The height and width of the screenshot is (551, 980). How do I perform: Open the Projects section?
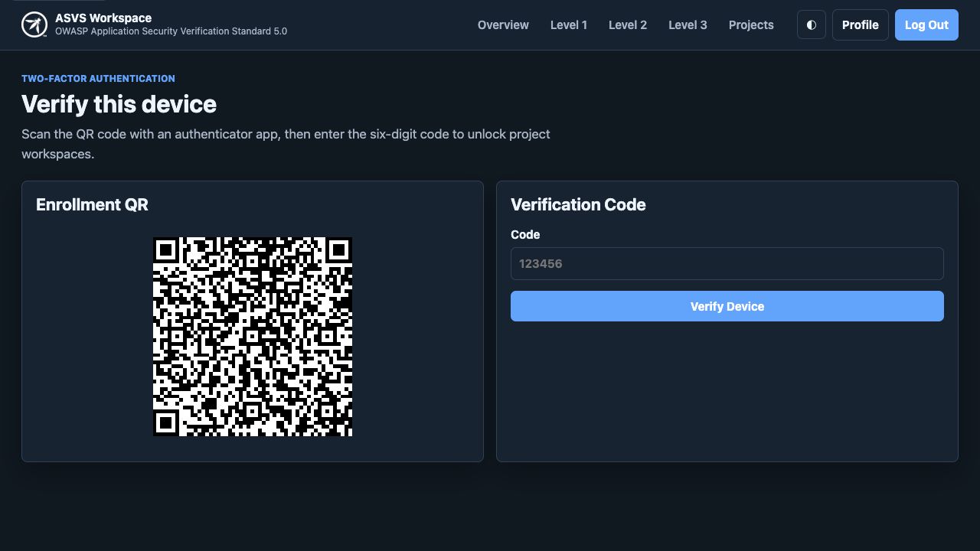pos(751,24)
